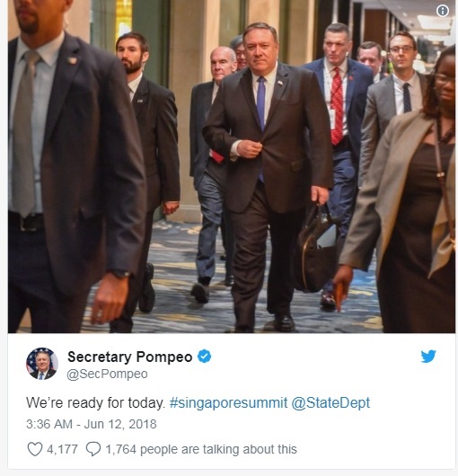Like the tweet with the heart icon
Screen dimensions: 458x476
[35, 449]
